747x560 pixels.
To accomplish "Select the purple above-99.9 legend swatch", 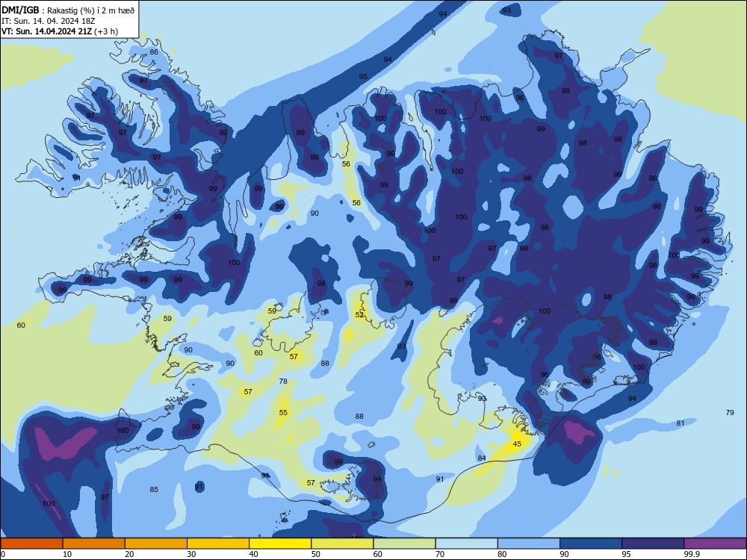I will [x=715, y=544].
